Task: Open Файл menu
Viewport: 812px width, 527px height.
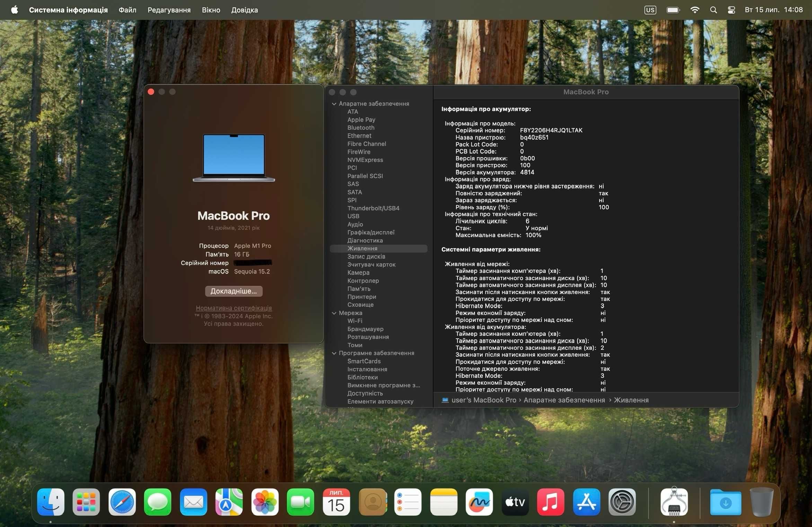Action: pos(127,10)
